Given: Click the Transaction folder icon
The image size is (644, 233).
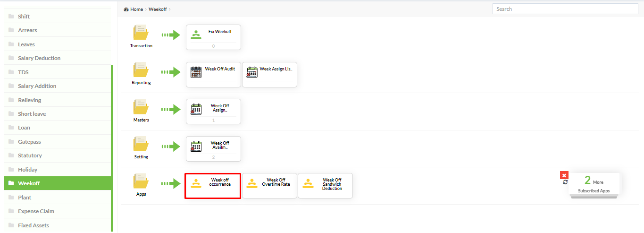Looking at the screenshot, I should pyautogui.click(x=141, y=32).
